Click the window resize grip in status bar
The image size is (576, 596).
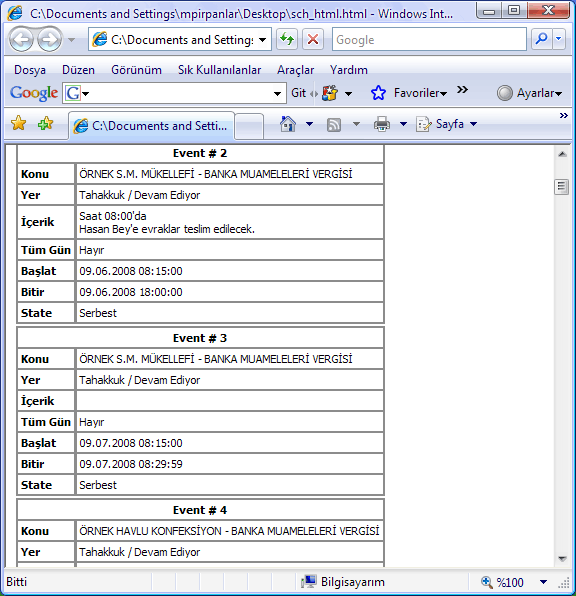tap(564, 582)
